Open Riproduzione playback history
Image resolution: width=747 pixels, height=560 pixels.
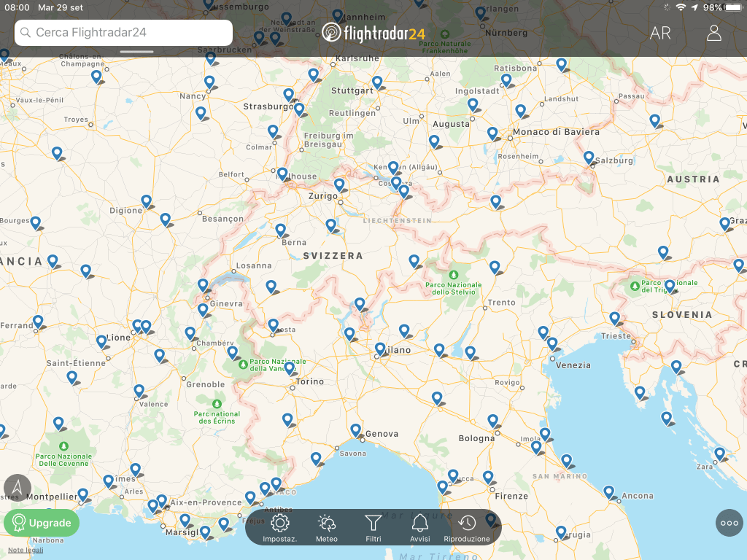pyautogui.click(x=467, y=526)
